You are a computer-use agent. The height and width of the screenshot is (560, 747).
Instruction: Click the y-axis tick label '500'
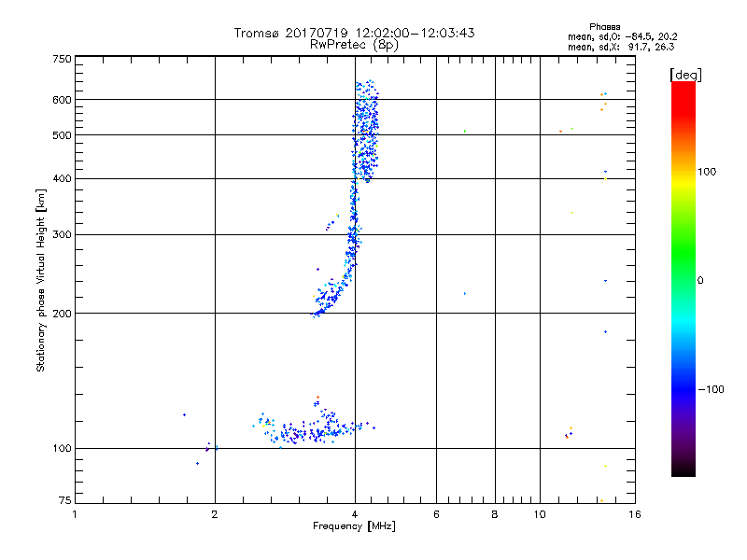(62, 135)
